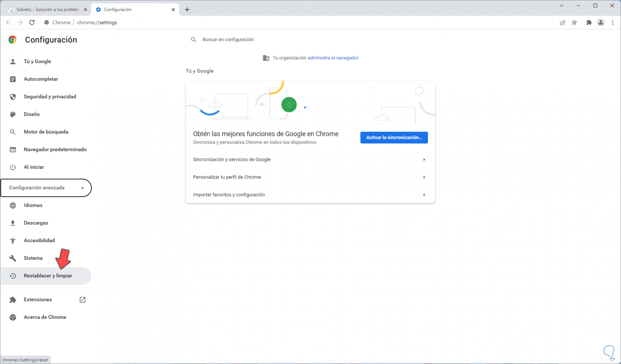
Task: Click the search magnifier icon in settings
Action: (x=193, y=39)
